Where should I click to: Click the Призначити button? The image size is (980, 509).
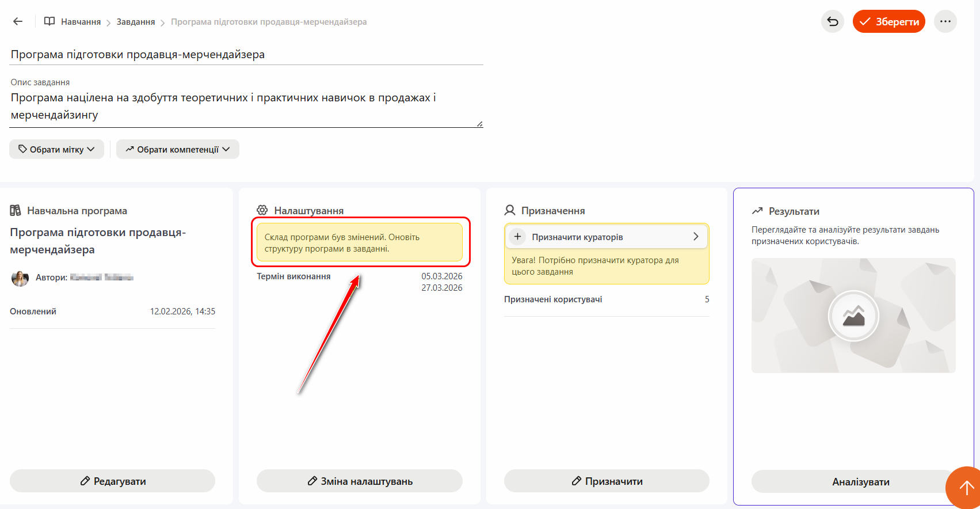[x=607, y=481]
